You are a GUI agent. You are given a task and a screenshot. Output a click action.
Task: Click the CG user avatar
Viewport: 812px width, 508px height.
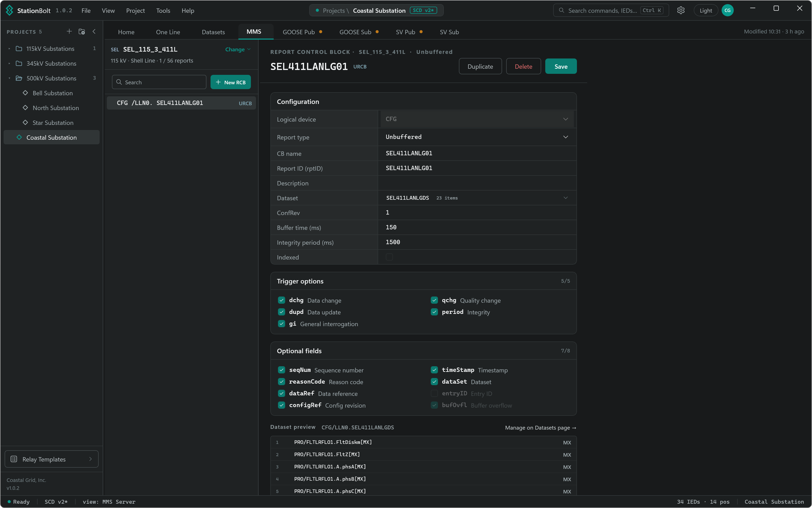[x=727, y=10]
